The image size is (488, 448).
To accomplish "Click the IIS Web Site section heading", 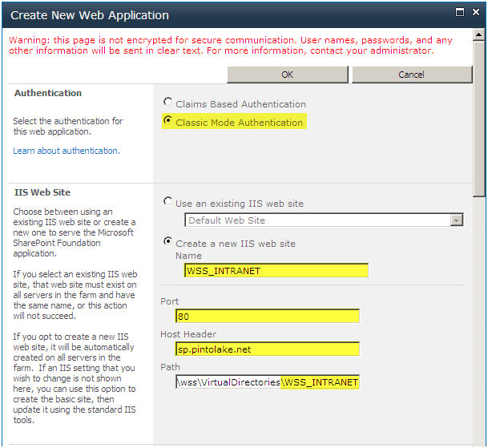I will [x=42, y=192].
